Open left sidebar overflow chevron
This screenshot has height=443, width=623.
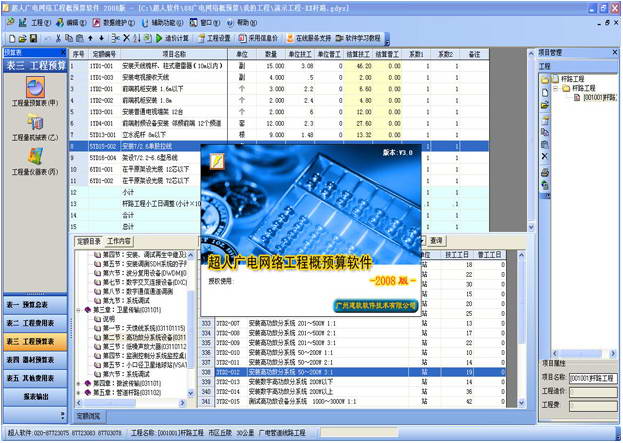[62, 416]
